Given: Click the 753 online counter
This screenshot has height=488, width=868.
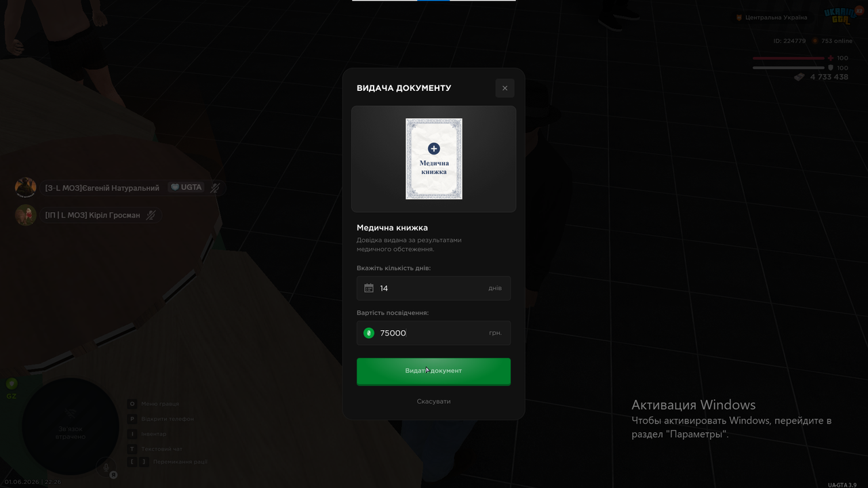Looking at the screenshot, I should pyautogui.click(x=837, y=41).
